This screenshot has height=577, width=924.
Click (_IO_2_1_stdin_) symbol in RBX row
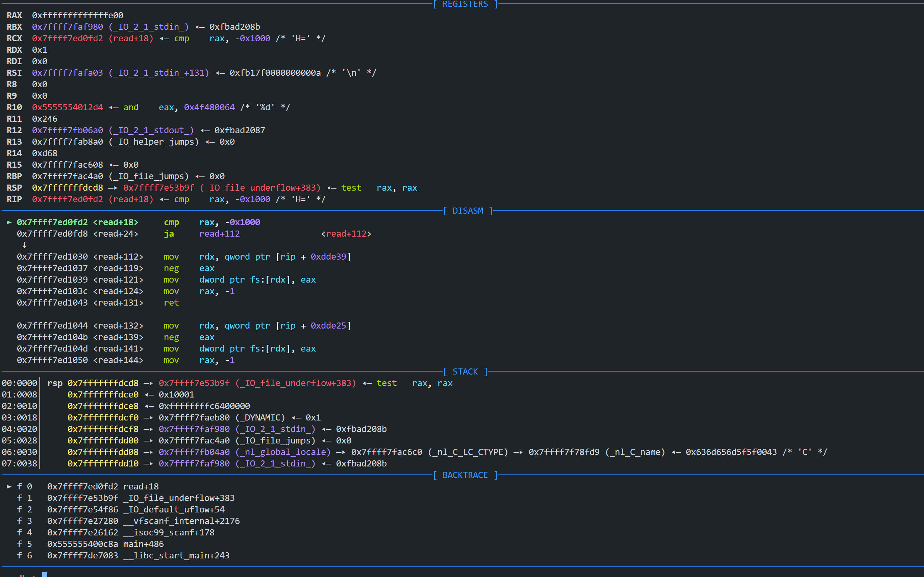(149, 27)
